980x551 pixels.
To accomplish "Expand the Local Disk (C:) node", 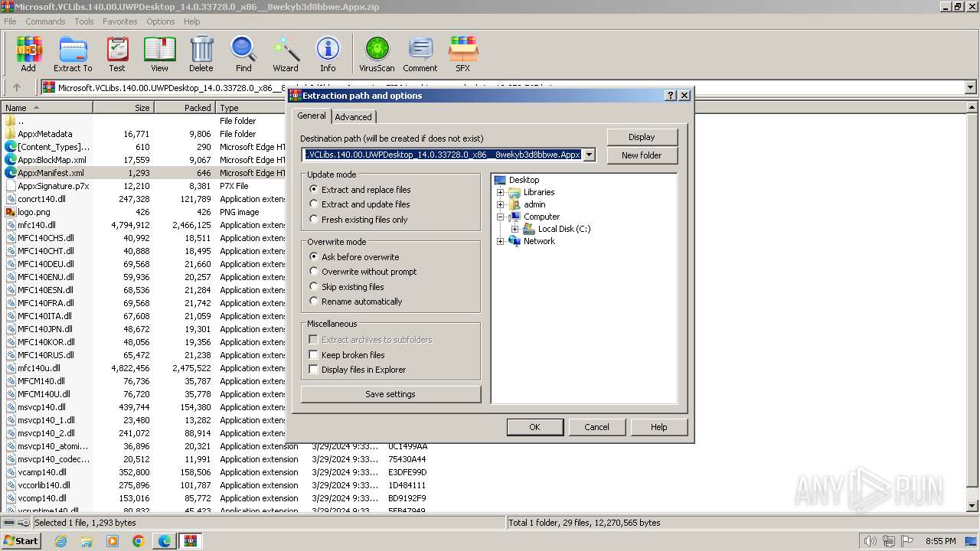I will [515, 229].
